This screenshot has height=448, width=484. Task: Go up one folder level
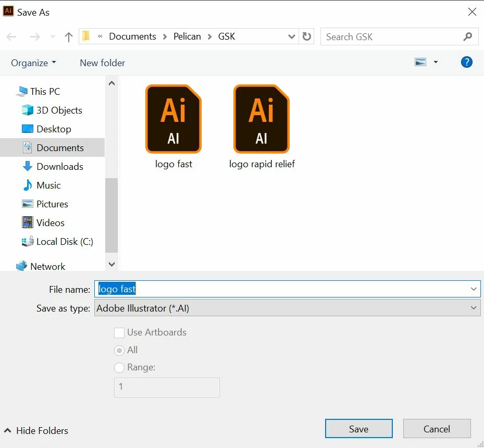point(69,36)
